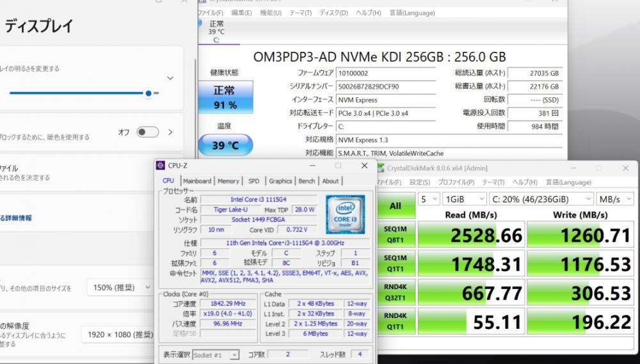Click the firmware field 10100002
The image size is (640, 364).
point(386,73)
